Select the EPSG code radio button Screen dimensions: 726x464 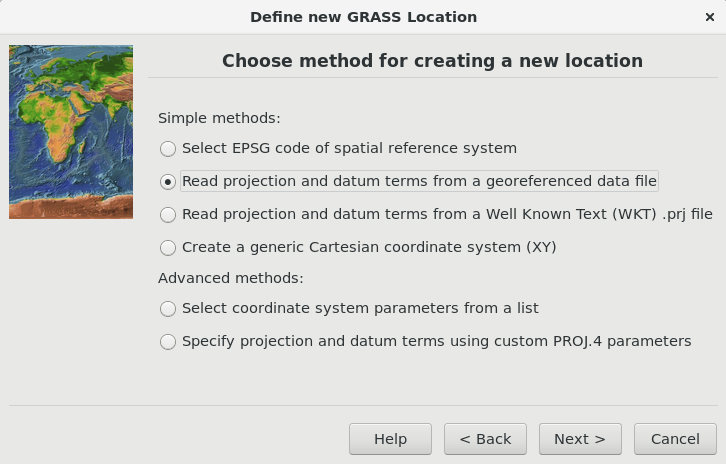[x=168, y=149]
